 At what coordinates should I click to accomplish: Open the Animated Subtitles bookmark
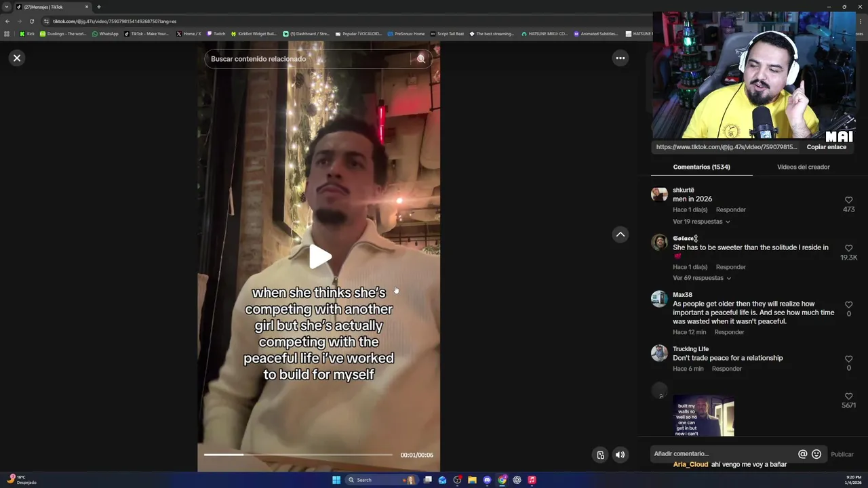click(596, 33)
